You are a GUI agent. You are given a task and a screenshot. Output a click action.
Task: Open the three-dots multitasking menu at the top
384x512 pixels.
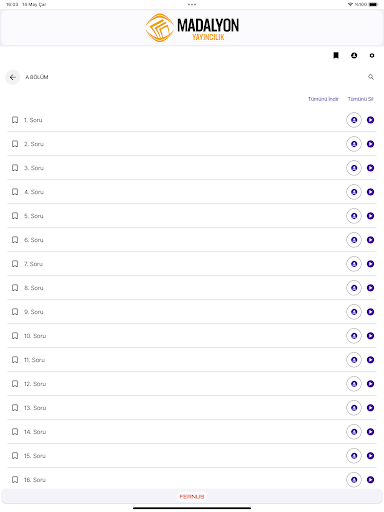(192, 4)
